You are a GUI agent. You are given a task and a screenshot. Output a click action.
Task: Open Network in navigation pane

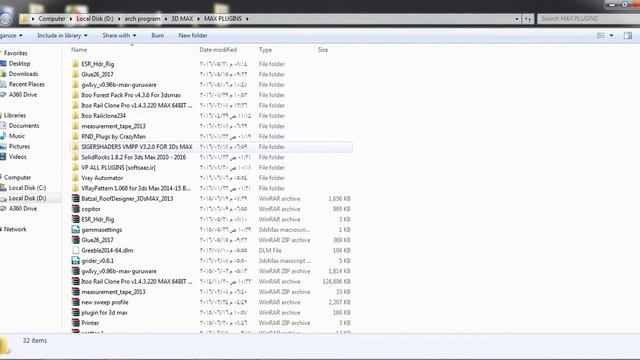tap(15, 229)
